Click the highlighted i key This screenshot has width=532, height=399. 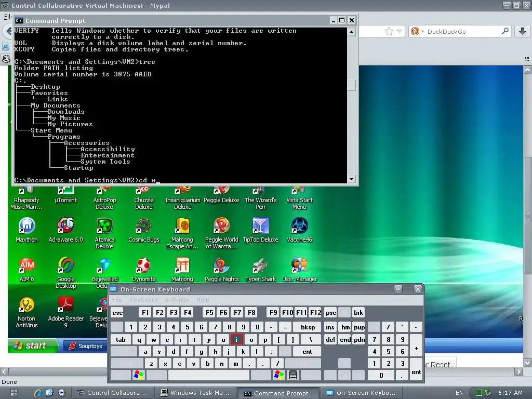236,340
